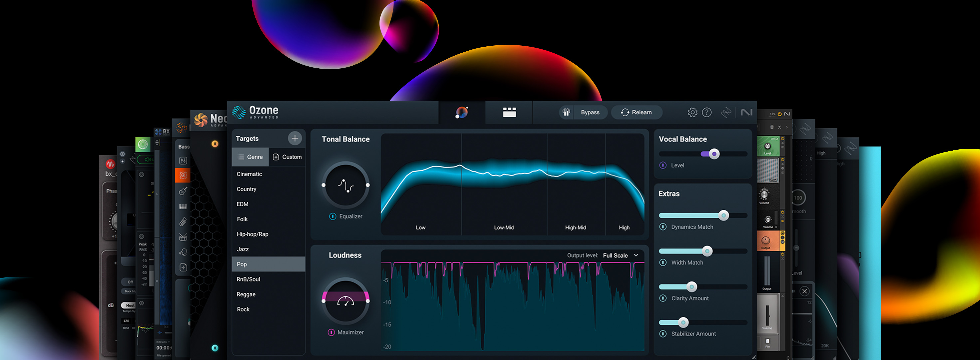Screen dimensions: 980x360
Task: Disable the Dynamics Match power toggle
Action: pos(663,227)
